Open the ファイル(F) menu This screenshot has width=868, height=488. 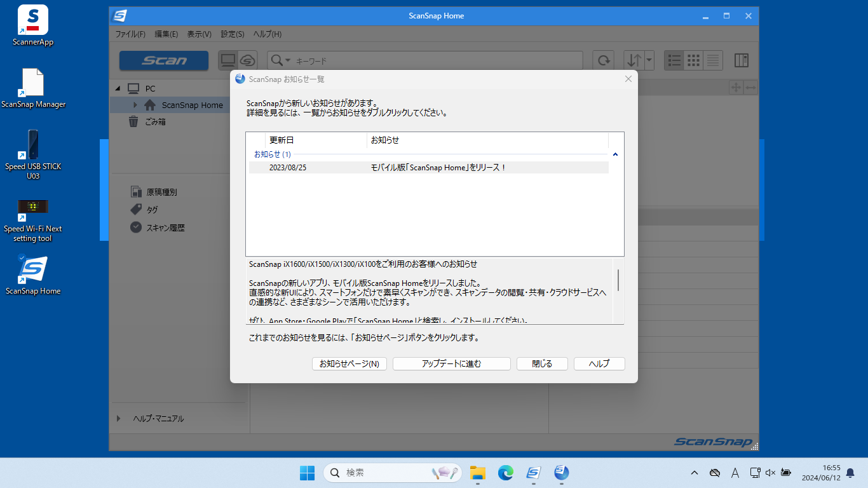tap(130, 34)
